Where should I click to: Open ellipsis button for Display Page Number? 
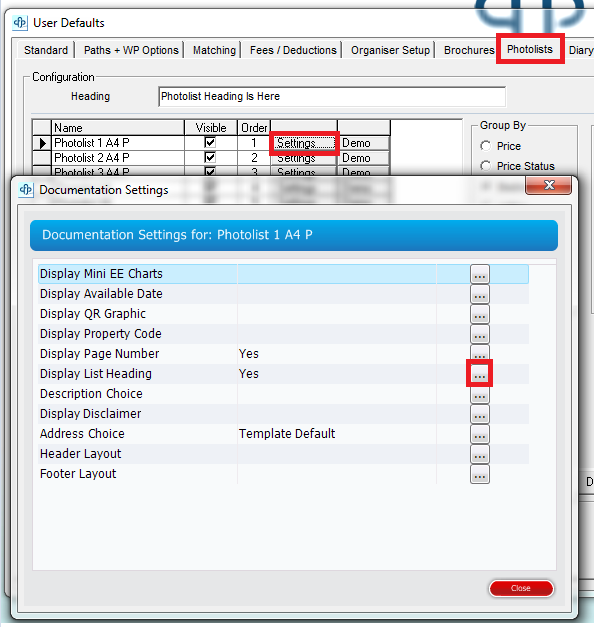(x=480, y=353)
